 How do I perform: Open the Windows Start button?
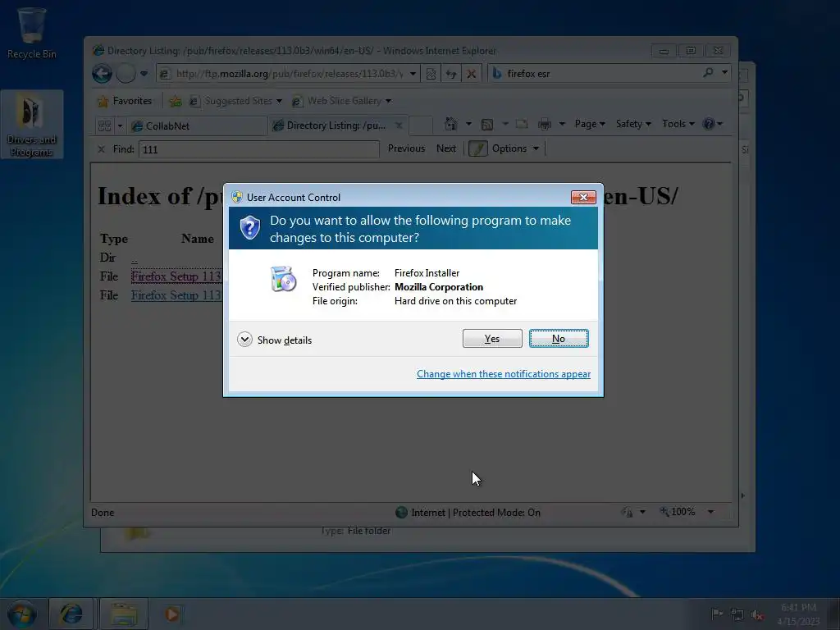(22, 614)
